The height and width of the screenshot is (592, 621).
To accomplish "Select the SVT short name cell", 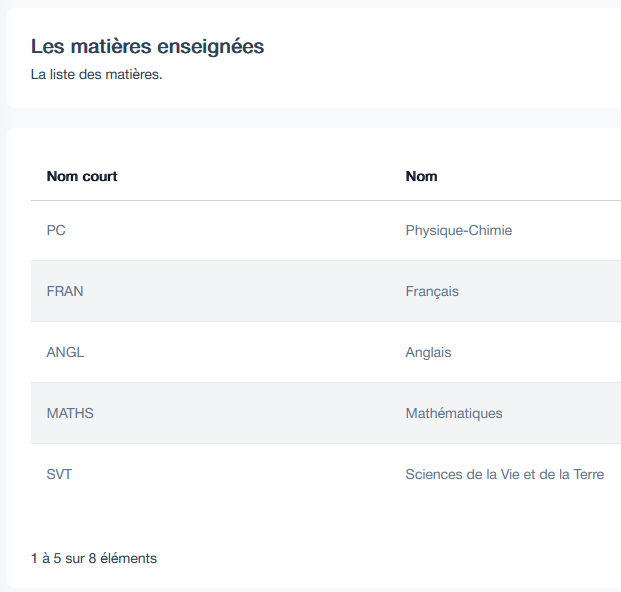I will 59,474.
